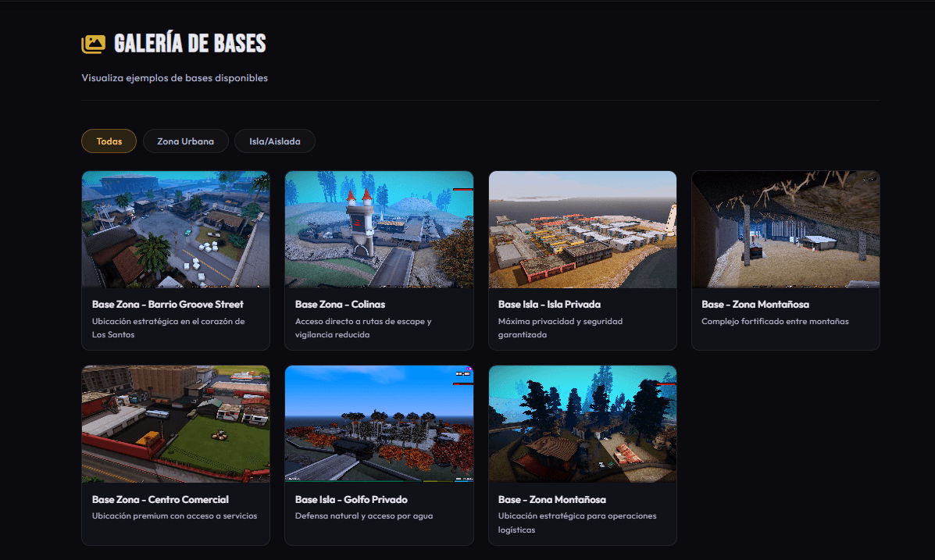This screenshot has width=935, height=560.
Task: View the Golfo Privado base thumbnail
Action: 380,424
